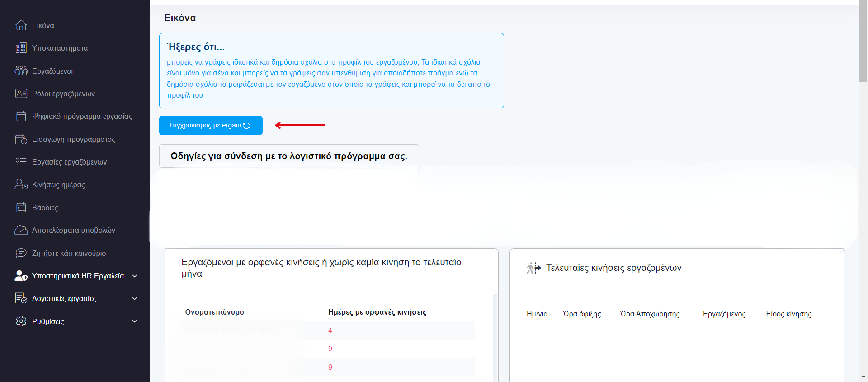Click the chat bubble icon for Ζητήστε κάτι καινούριο
Screen dimensions: 868x382
[21, 253]
